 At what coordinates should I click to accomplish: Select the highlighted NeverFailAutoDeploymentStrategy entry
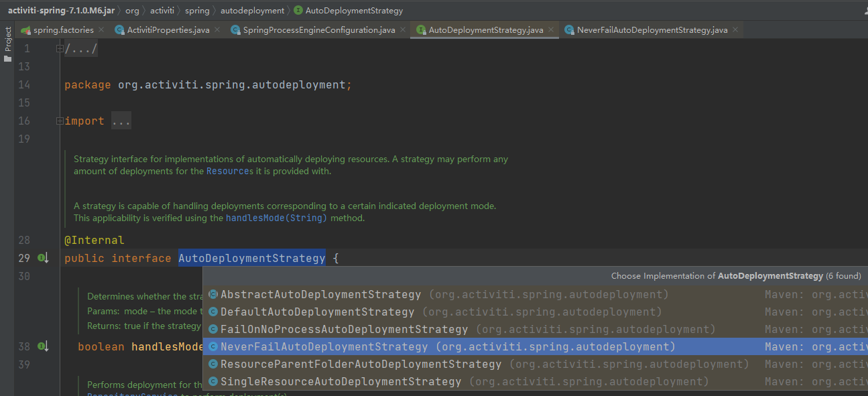(x=535, y=346)
